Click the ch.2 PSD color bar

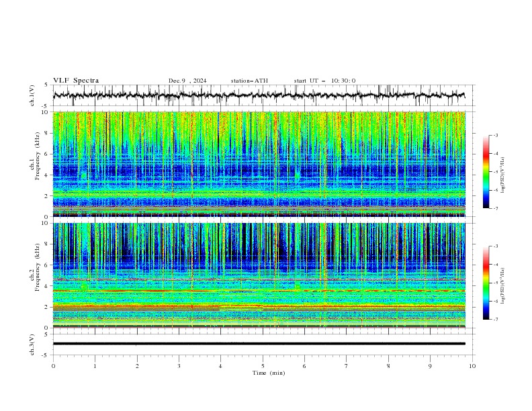(x=486, y=283)
